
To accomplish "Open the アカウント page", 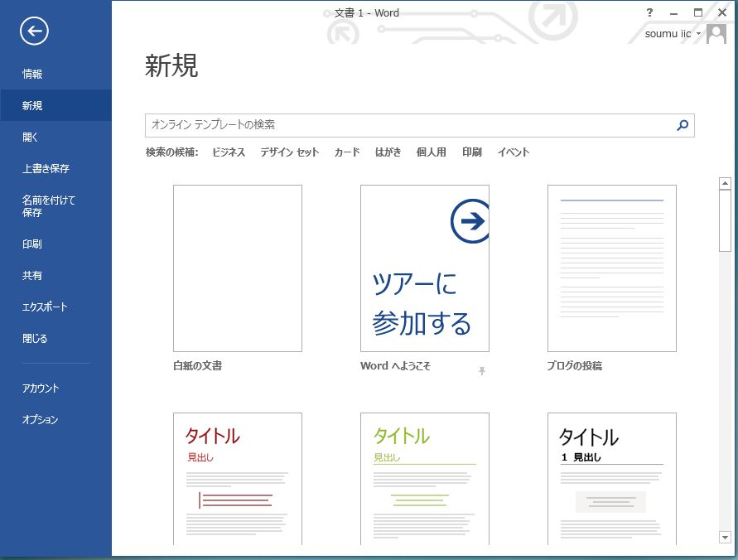I will tap(56, 389).
